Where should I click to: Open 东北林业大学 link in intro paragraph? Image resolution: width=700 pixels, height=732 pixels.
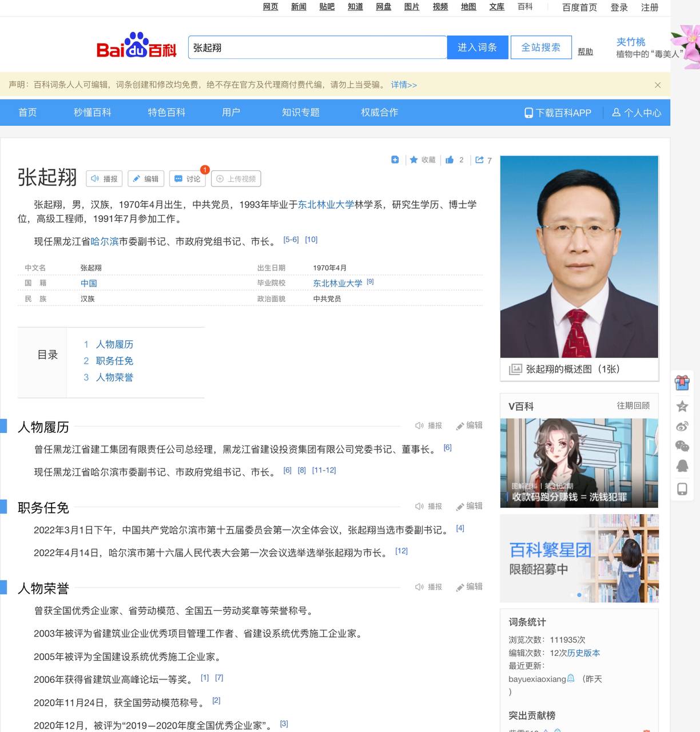pos(326,204)
